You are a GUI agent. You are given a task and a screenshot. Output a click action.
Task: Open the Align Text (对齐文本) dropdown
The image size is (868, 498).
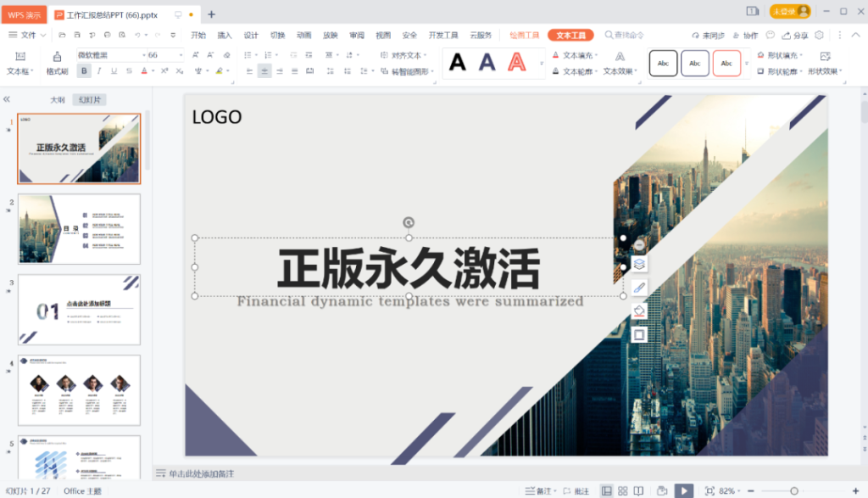(403, 55)
